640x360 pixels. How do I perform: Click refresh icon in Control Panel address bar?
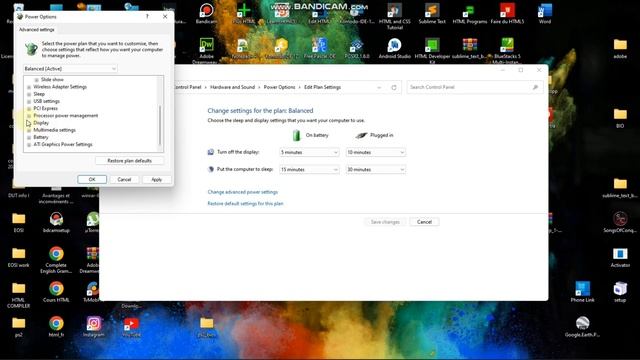pos(394,87)
